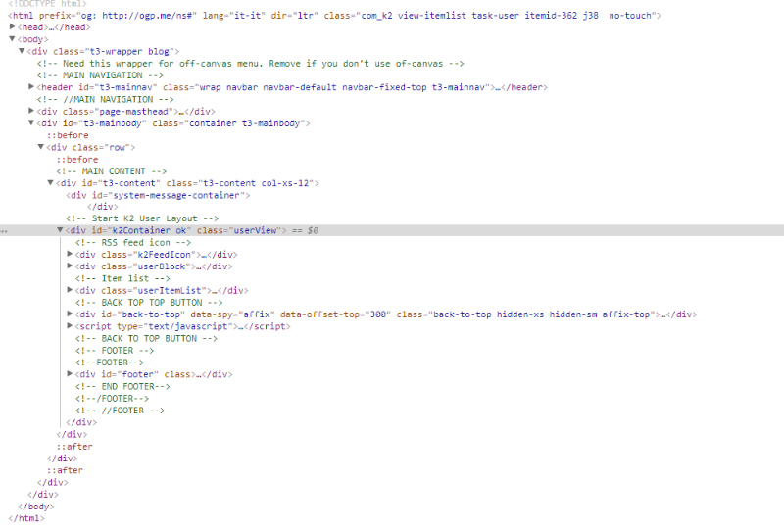The width and height of the screenshot is (784, 532).
Task: Expand the head element triangle
Action: tap(12, 27)
